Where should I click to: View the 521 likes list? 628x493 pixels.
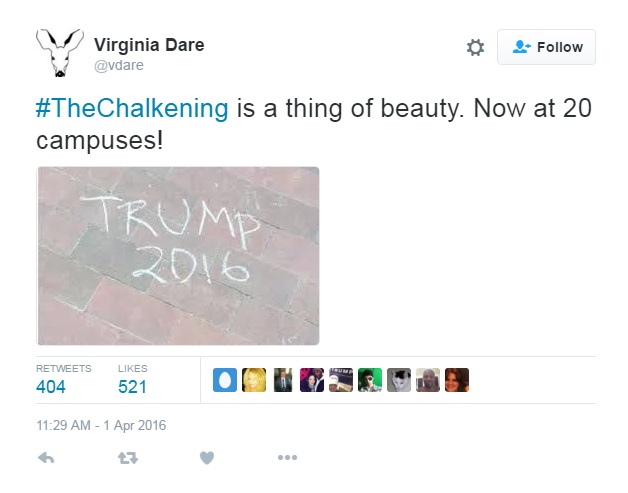tap(133, 386)
